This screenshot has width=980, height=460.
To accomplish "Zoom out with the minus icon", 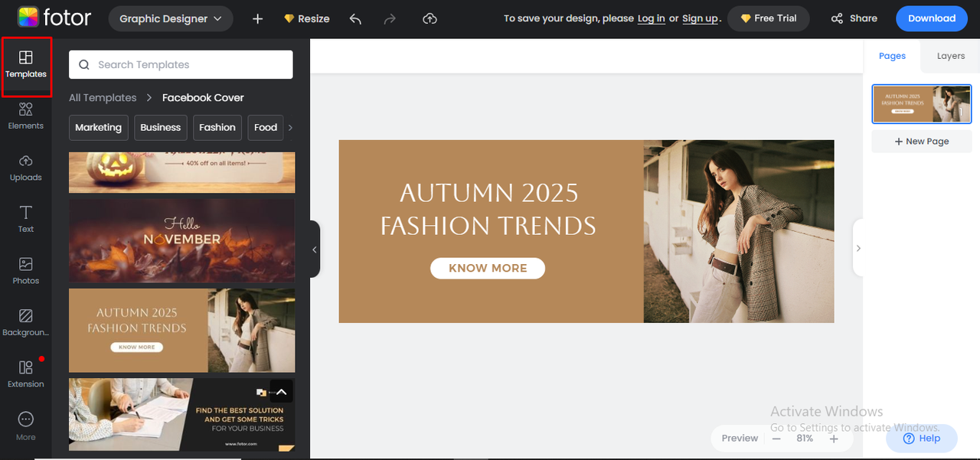I will coord(776,439).
